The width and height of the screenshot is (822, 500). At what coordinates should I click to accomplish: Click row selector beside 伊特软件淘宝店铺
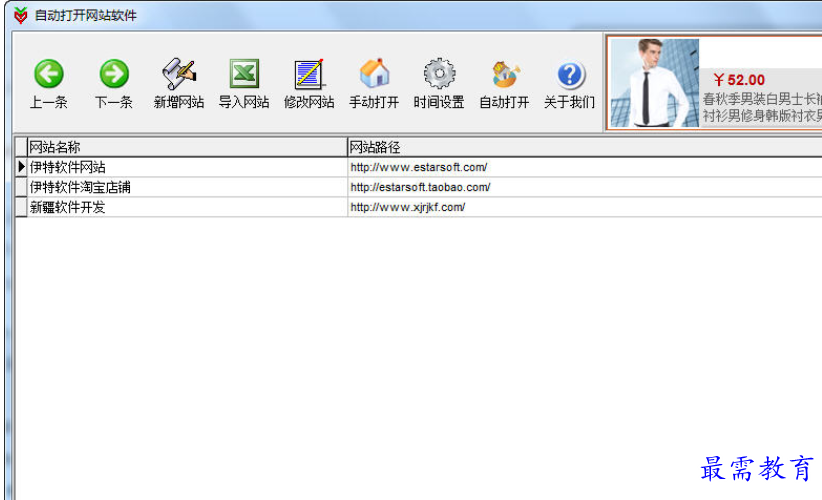pyautogui.click(x=21, y=187)
